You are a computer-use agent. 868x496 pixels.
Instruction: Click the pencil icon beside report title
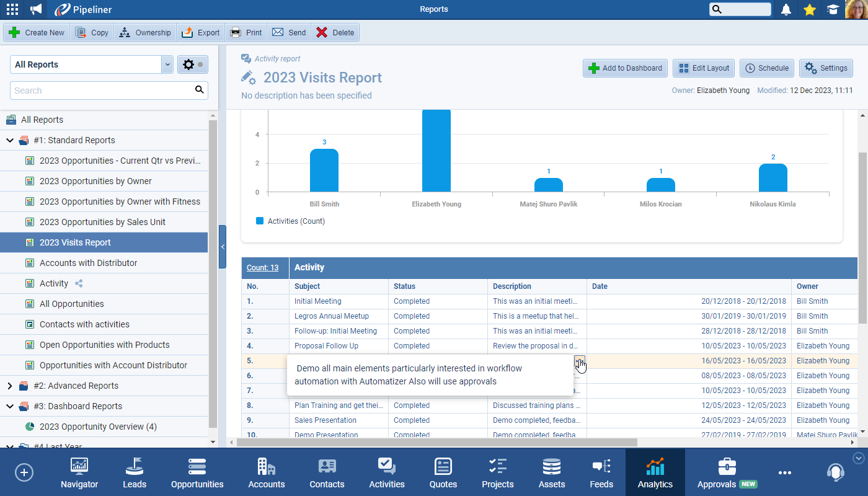point(248,77)
